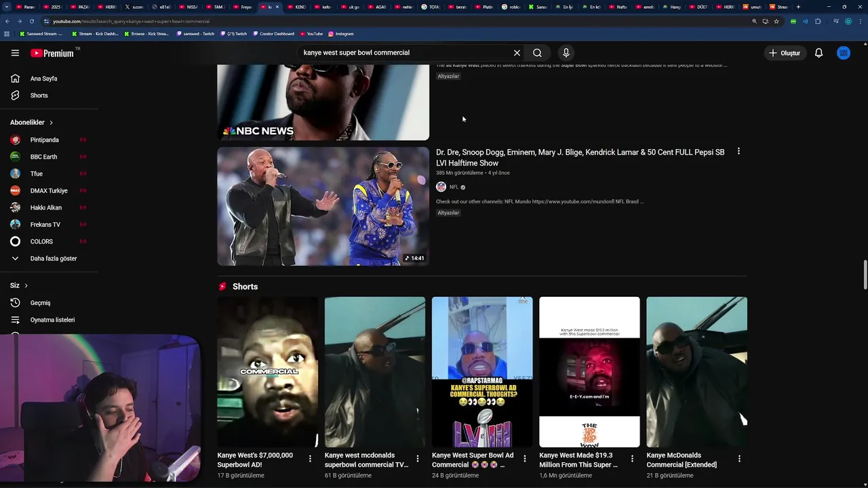Image resolution: width=868 pixels, height=488 pixels.
Task: Switch to the TOFA browser tab
Action: [x=431, y=7]
